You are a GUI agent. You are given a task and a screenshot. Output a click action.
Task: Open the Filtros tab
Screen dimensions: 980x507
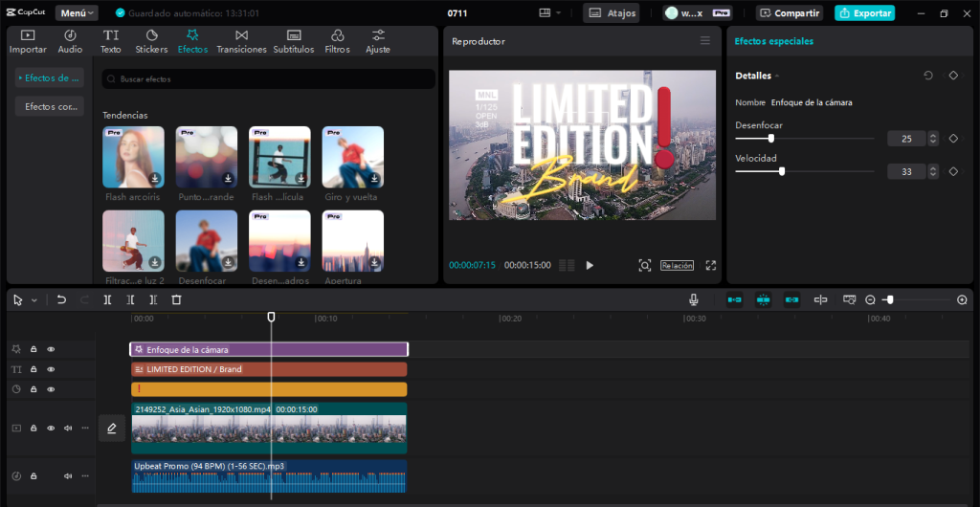[337, 41]
